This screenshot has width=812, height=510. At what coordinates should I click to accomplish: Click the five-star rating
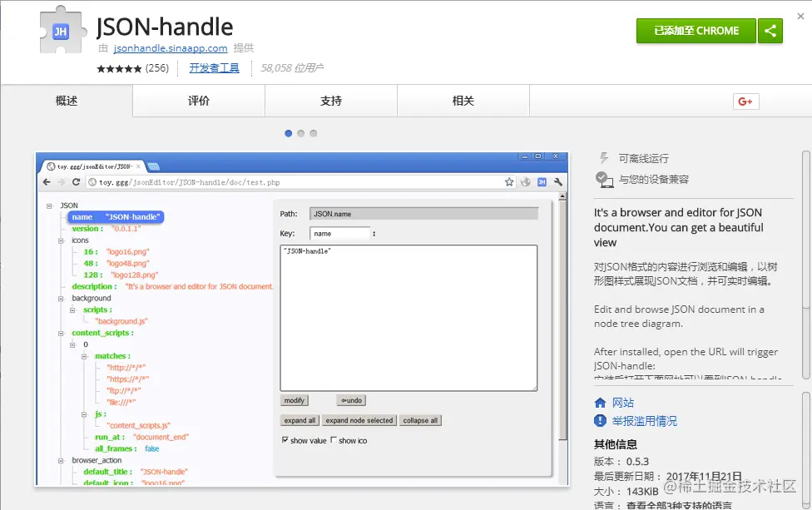tap(119, 68)
